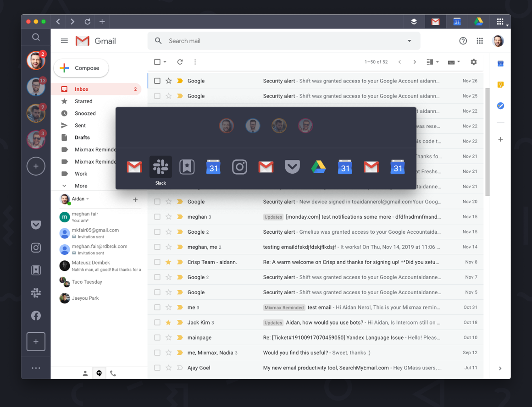Go back with the browser back arrow
This screenshot has width=532, height=407.
[58, 22]
